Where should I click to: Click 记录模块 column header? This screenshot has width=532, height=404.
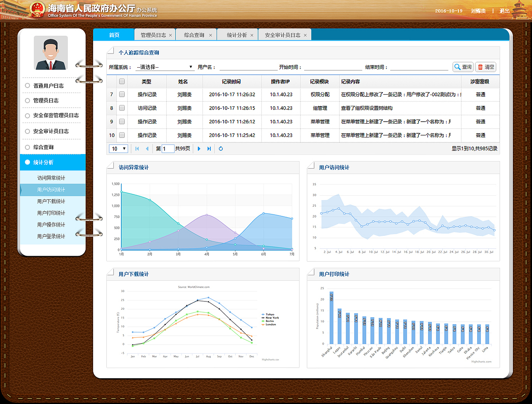[320, 82]
